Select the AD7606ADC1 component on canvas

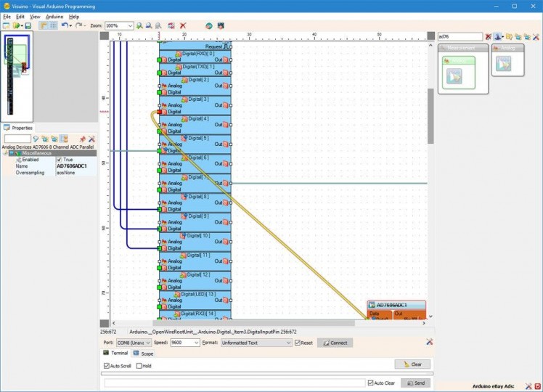click(396, 305)
